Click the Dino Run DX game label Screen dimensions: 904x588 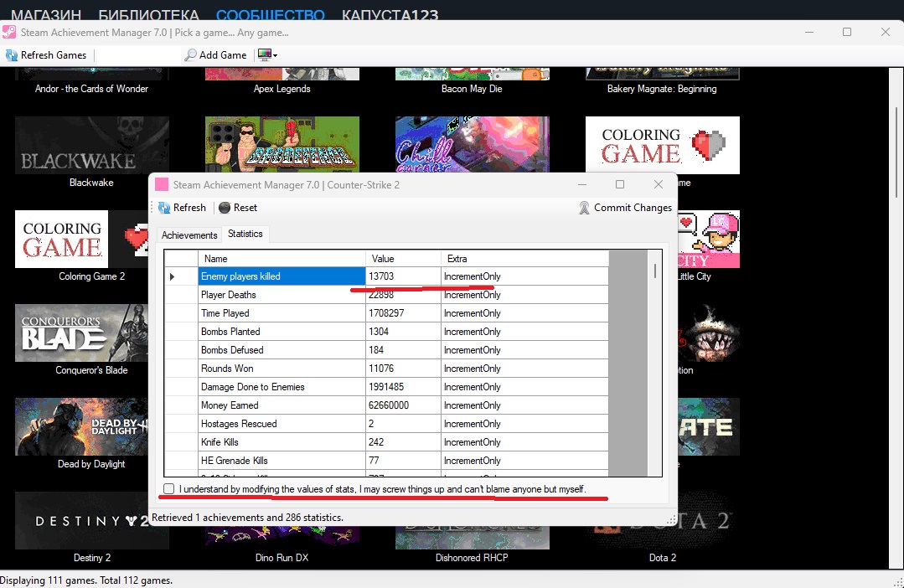click(x=282, y=558)
